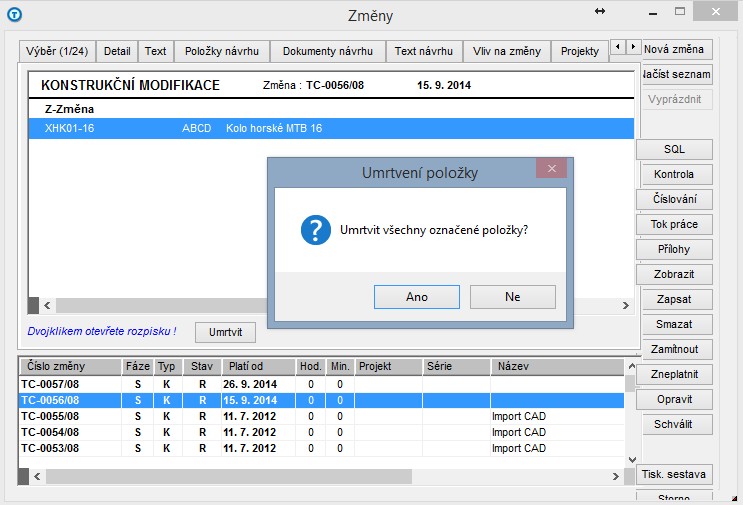
Task: Decline by clicking Ne button
Action: [512, 297]
